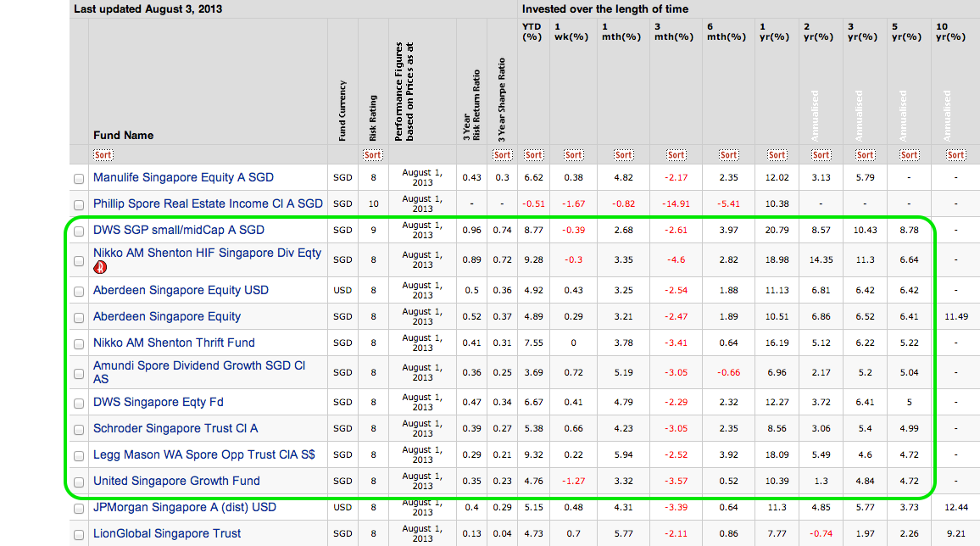Open Legg Mason WA Spore Opp Trust ClA S$
Viewport: 980px width, 546px height.
(x=203, y=454)
